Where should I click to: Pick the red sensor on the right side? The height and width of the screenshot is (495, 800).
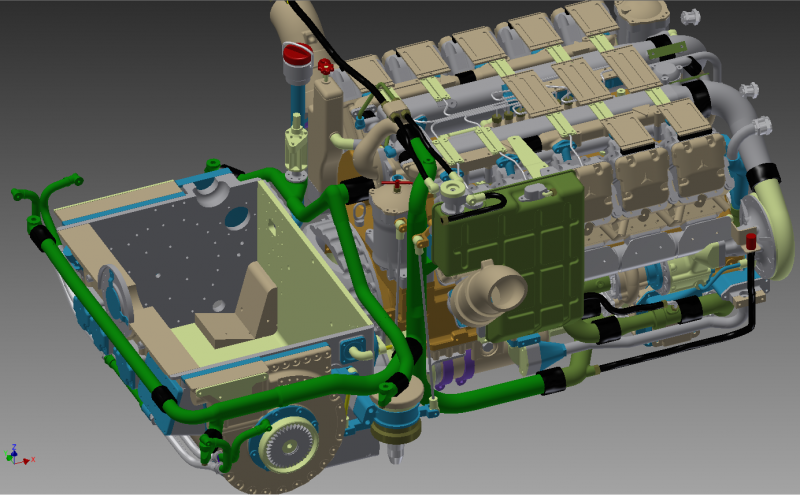point(750,241)
